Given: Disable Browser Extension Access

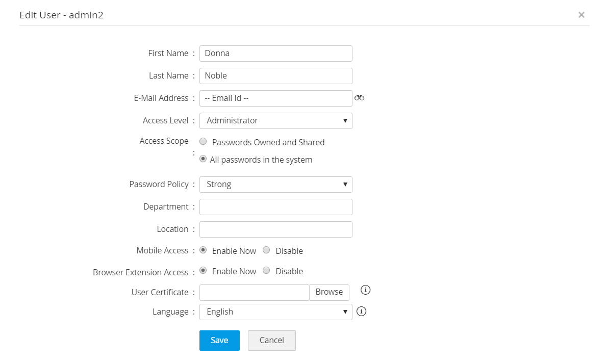Looking at the screenshot, I should coord(266,271).
